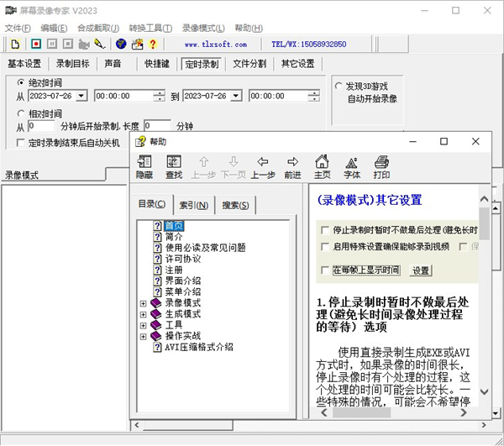Enable 定时录制结束后自动关机 checkbox
The height and width of the screenshot is (446, 504).
(x=21, y=143)
